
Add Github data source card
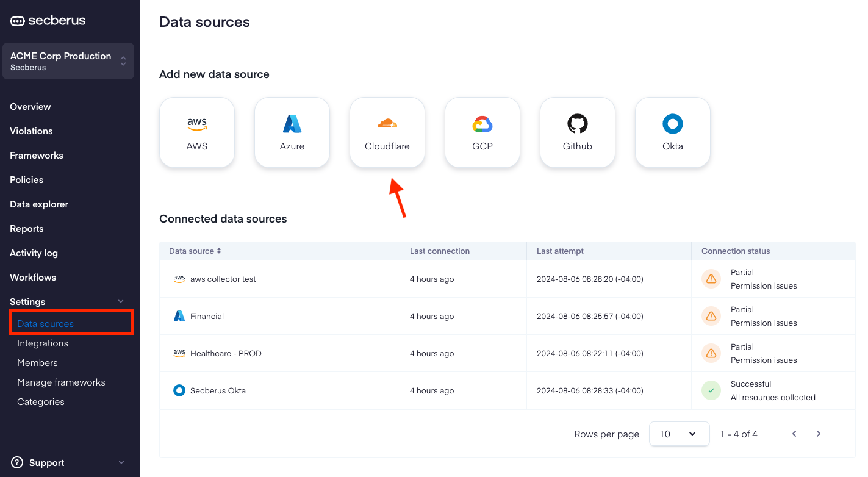tap(578, 132)
